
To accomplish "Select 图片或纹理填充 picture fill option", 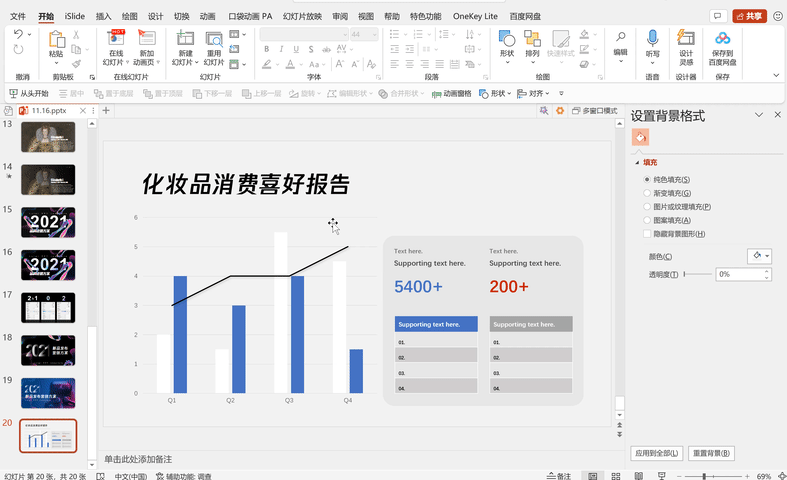I will point(647,206).
